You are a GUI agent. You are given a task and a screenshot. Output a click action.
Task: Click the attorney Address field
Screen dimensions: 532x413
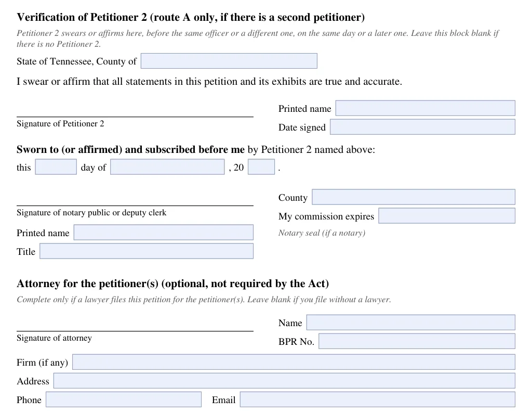284,381
